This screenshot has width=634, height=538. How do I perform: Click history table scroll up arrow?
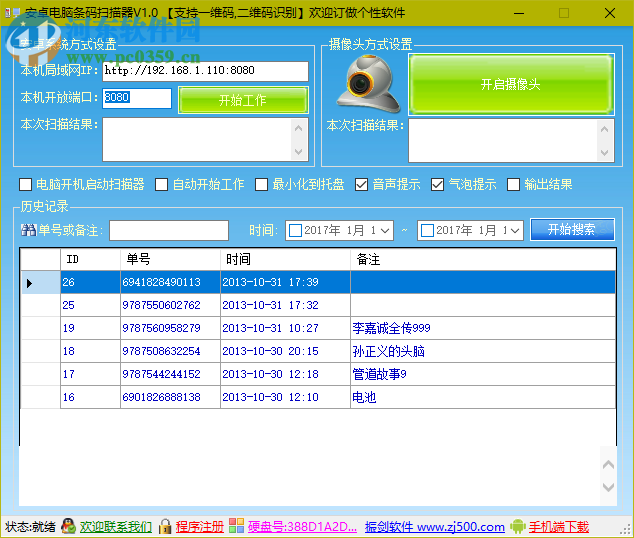pos(608,465)
